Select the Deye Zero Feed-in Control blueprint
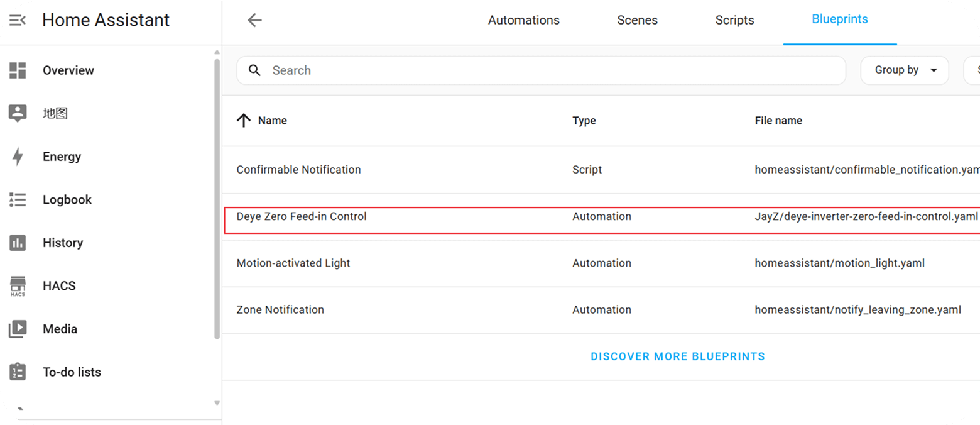Image resolution: width=980 pixels, height=425 pixels. 302,216
